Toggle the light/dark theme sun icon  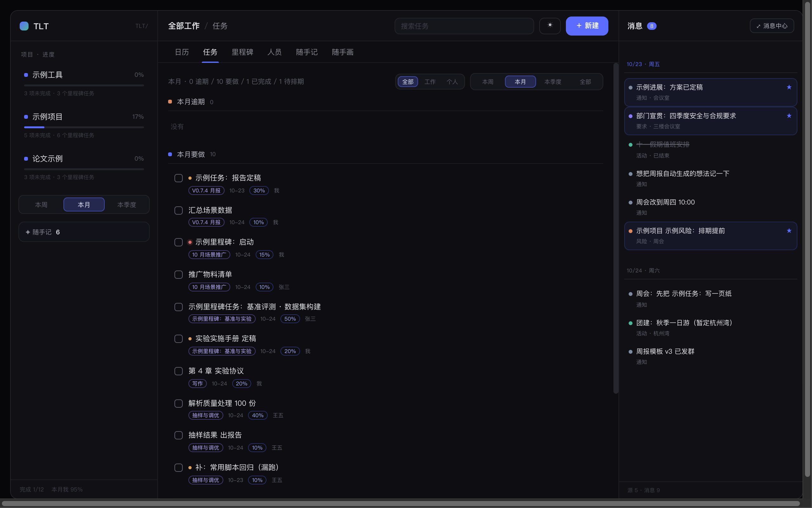(x=550, y=26)
